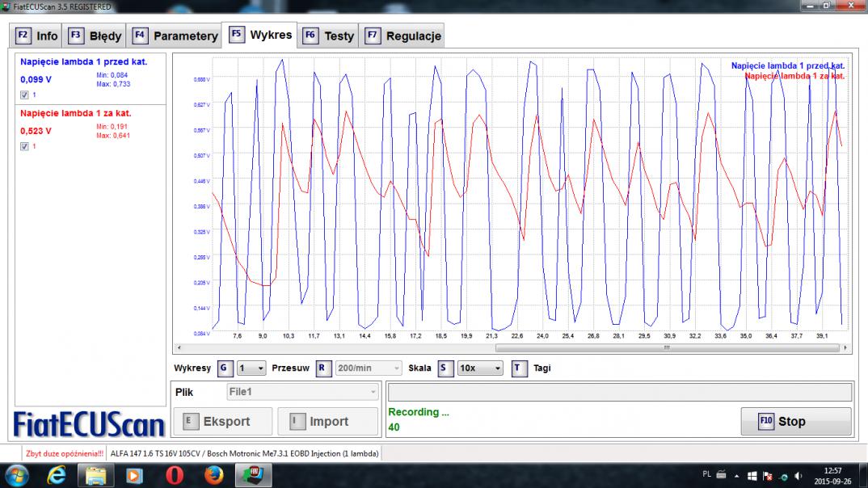Click the 0,099 V value
This screenshot has height=488, width=868.
point(36,80)
